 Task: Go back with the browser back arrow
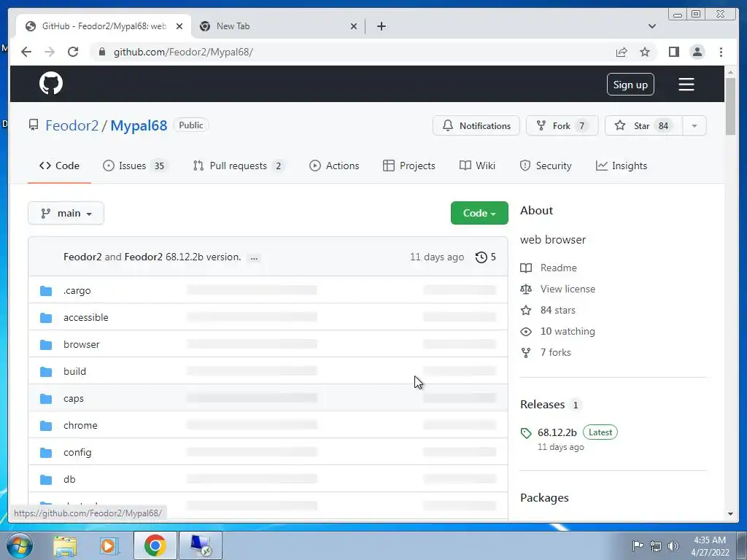coord(26,52)
